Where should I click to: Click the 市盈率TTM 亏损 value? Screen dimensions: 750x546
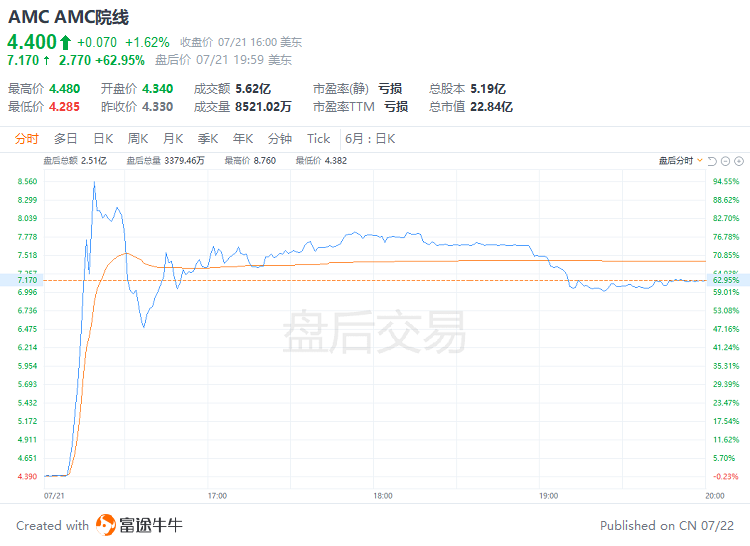click(x=396, y=107)
